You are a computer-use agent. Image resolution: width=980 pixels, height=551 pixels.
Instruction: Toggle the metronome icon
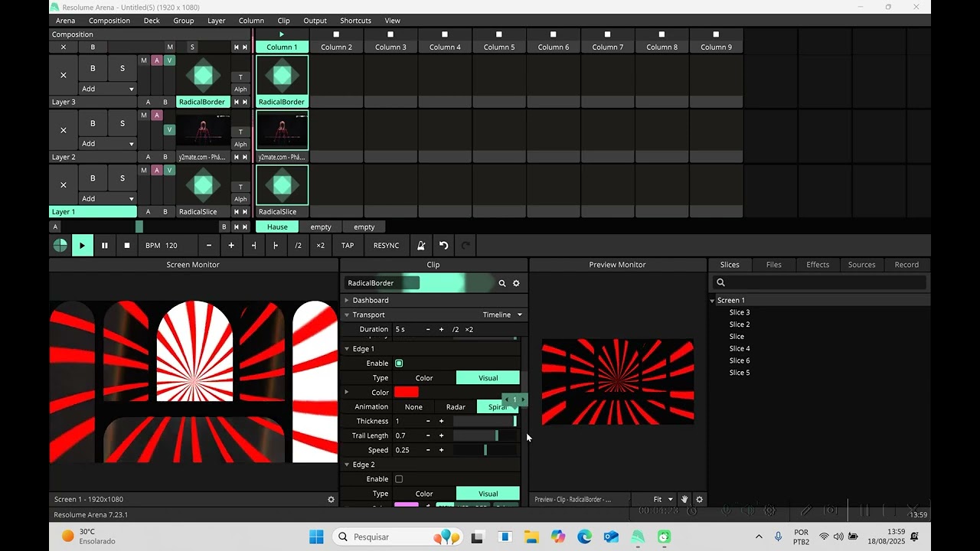click(420, 246)
